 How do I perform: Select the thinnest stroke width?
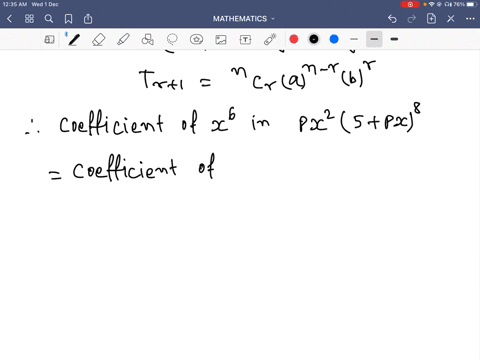(x=354, y=39)
